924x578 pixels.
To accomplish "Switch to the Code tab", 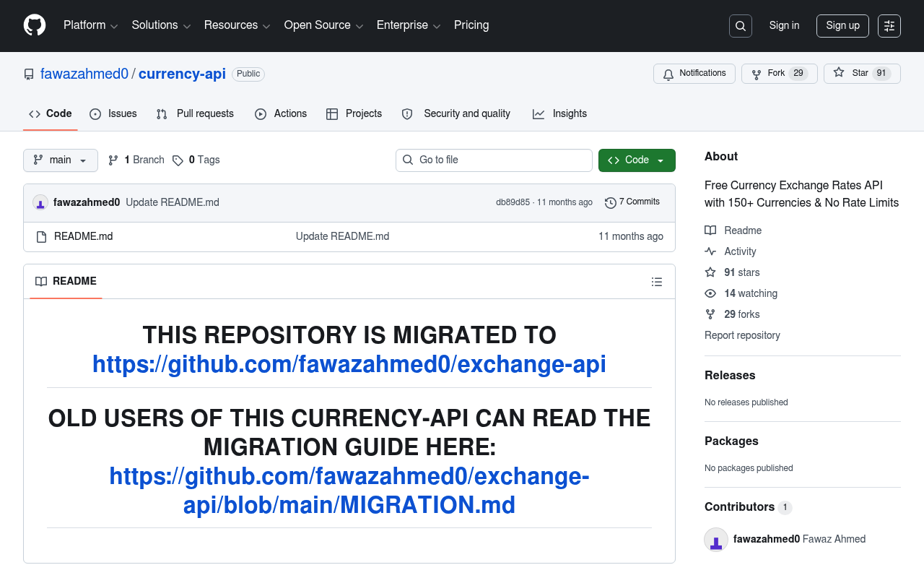I will click(51, 114).
